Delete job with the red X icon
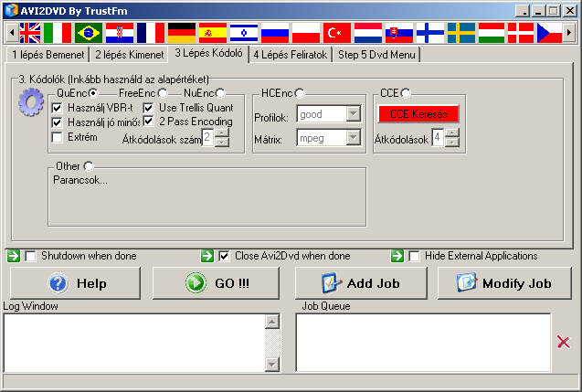Viewport: 582px width, 392px height. tap(563, 342)
